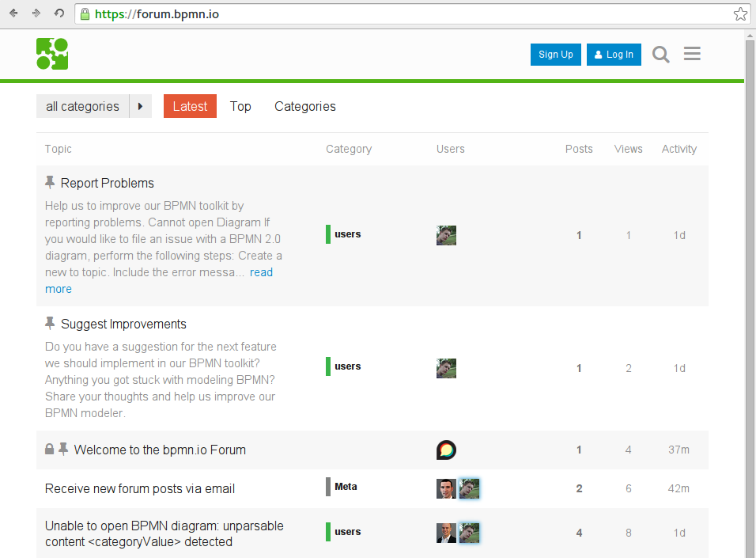This screenshot has height=558, width=756.
Task: Open the search magnifier icon
Action: [660, 55]
